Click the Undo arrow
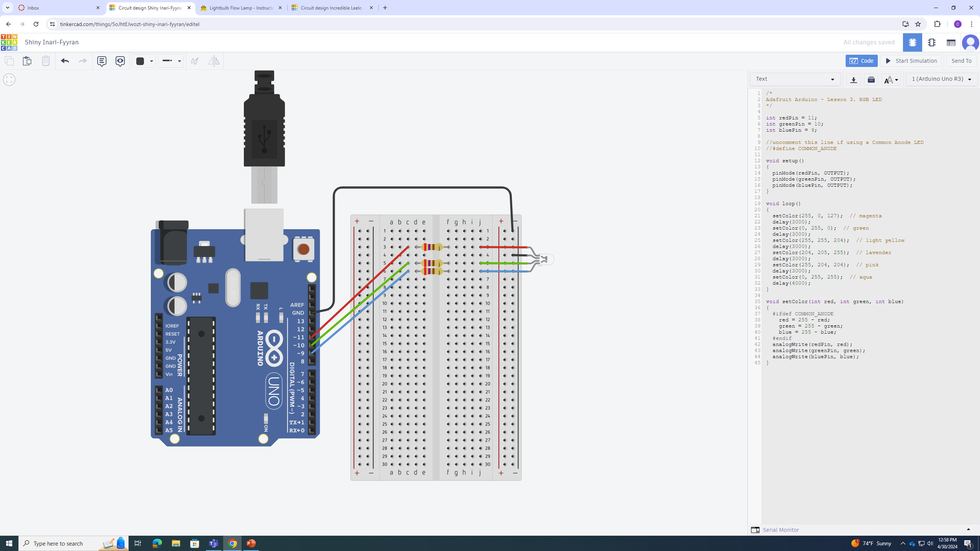Image resolution: width=980 pixels, height=551 pixels. click(65, 61)
